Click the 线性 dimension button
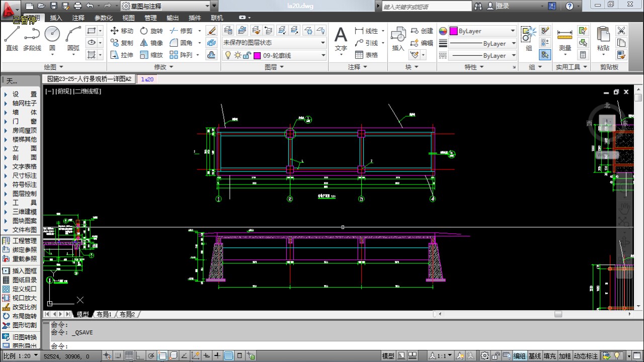Screen dimensions: 644x362 pos(367,31)
